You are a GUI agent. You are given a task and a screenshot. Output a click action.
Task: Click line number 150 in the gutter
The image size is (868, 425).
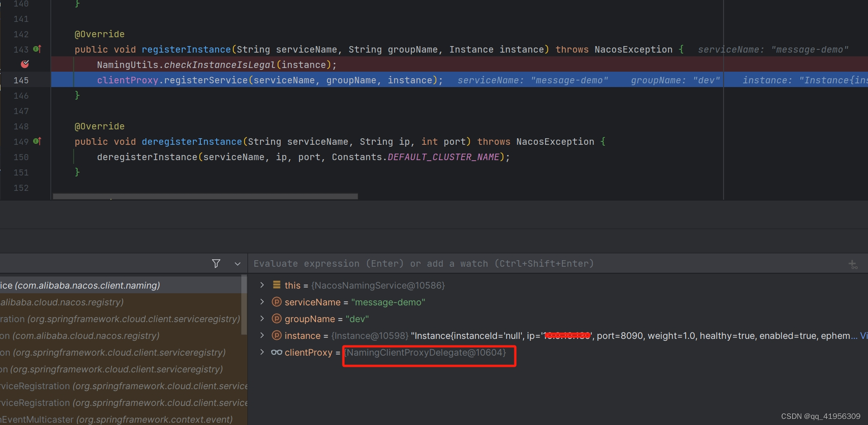[21, 157]
